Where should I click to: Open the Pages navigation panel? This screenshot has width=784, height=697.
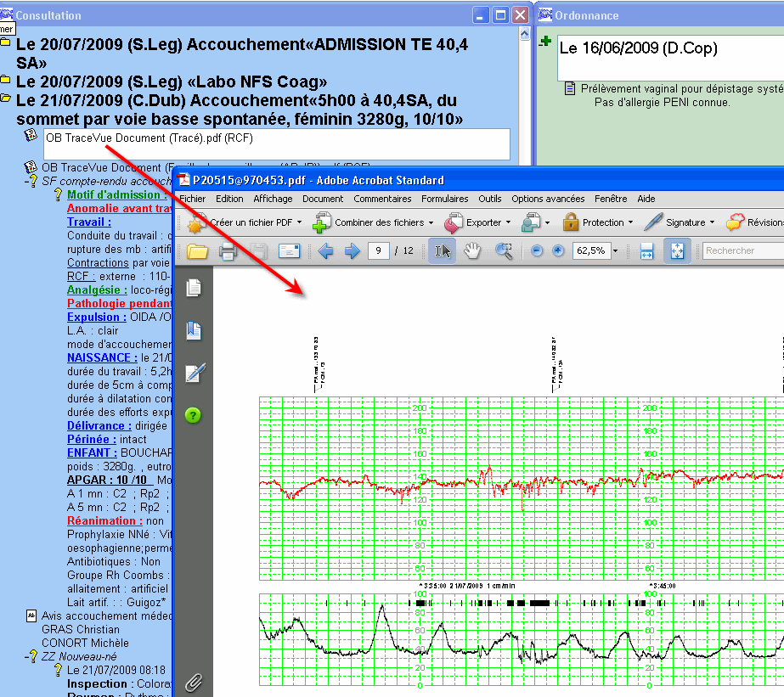194,288
